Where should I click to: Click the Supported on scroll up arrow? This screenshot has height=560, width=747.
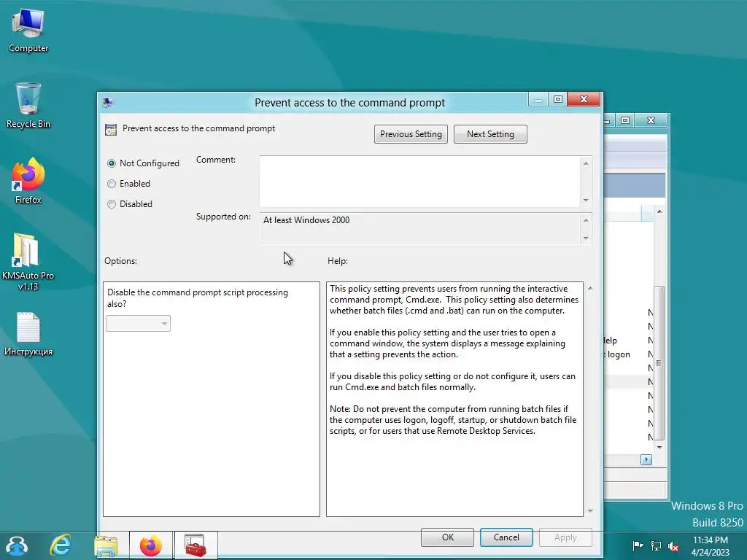(586, 220)
